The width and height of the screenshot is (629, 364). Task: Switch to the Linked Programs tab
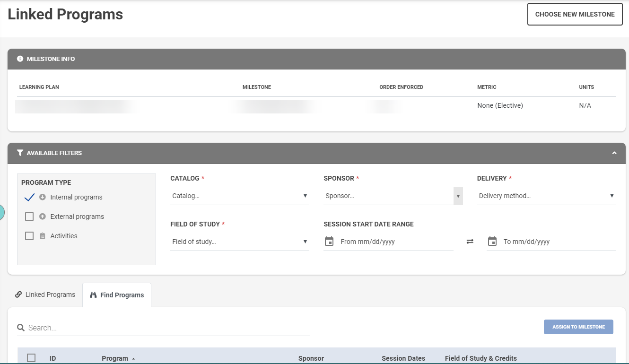45,295
